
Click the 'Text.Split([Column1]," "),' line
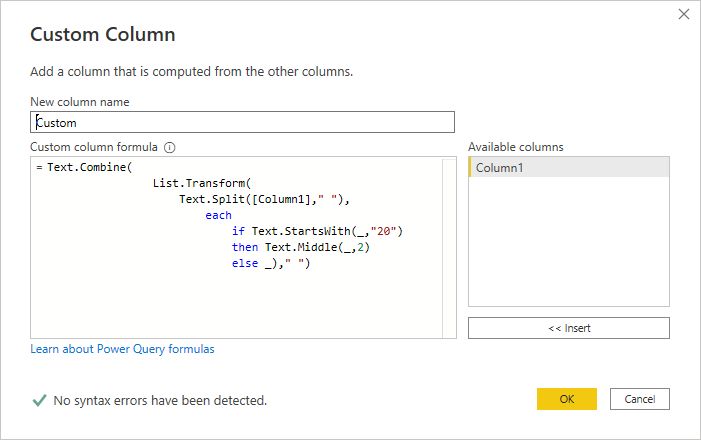coord(264,199)
